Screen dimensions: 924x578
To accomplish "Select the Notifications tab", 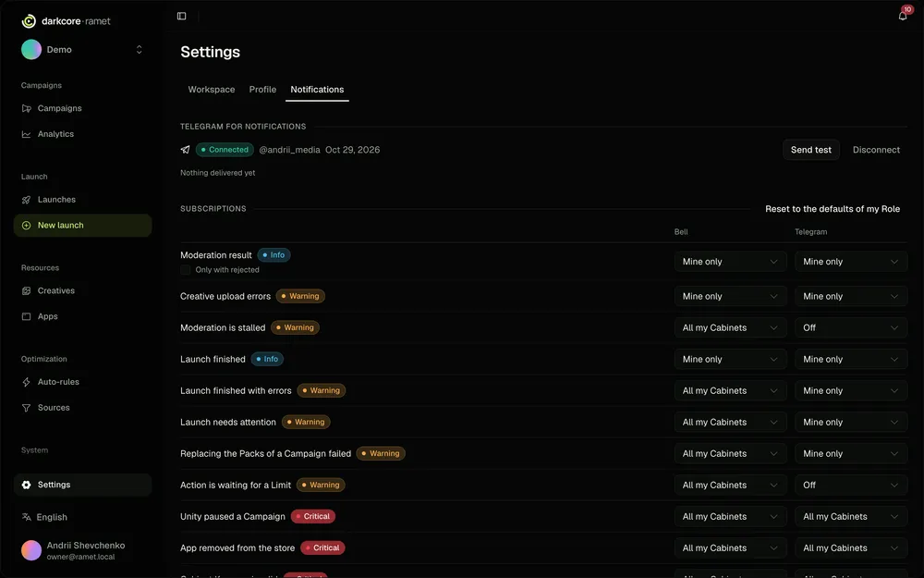I will (317, 90).
